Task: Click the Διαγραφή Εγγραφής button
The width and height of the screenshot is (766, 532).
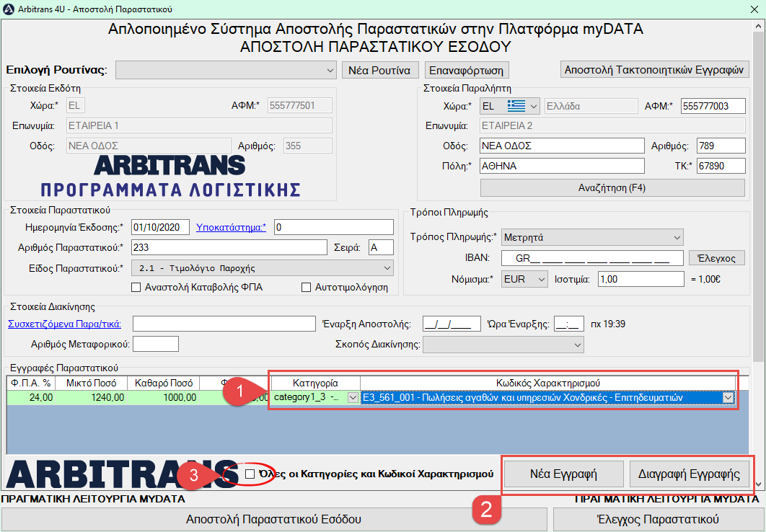Action: point(689,474)
